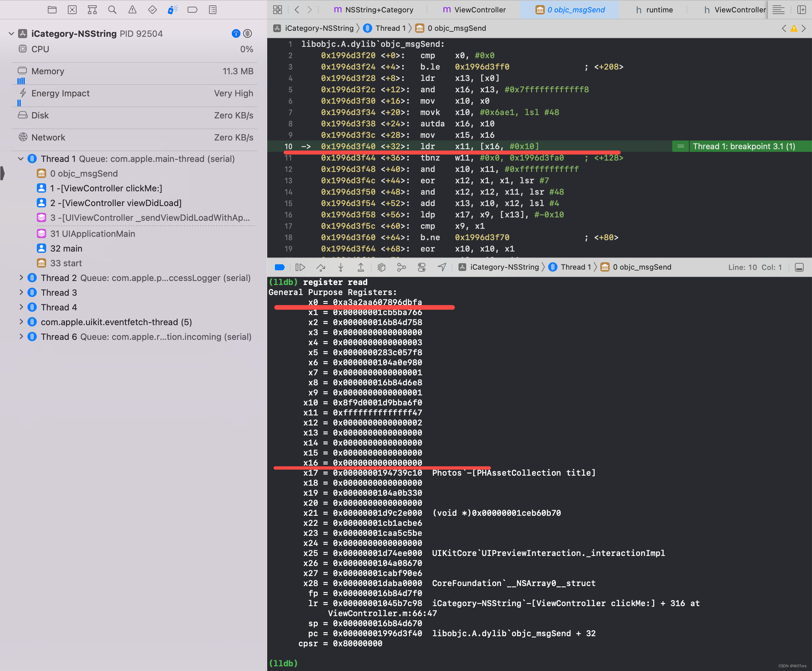
Task: Collapse Thread 1 disclosure triangle
Action: tap(21, 159)
